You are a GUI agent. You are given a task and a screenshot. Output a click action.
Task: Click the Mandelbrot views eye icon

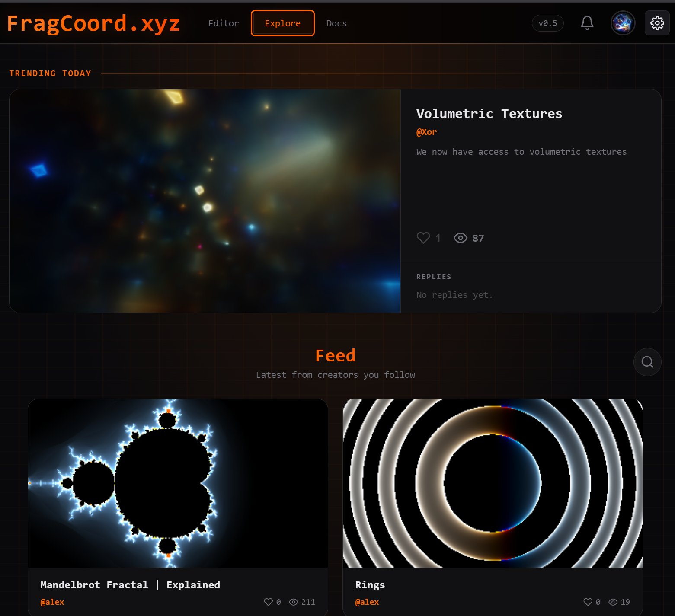coord(293,602)
